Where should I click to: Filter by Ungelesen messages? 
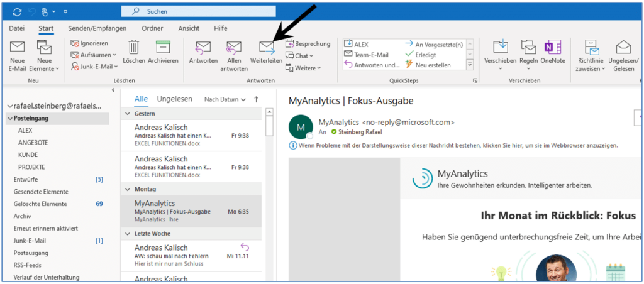coord(175,99)
